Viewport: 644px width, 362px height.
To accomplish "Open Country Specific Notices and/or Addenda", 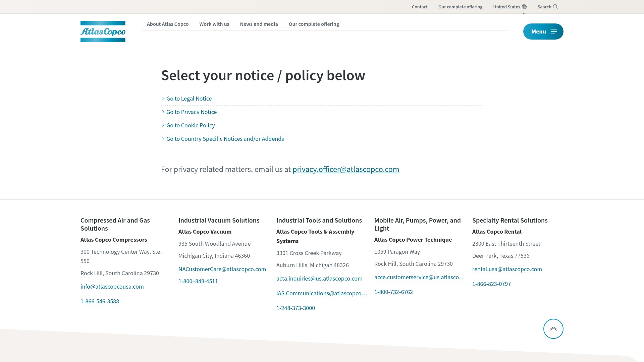I will point(225,139).
